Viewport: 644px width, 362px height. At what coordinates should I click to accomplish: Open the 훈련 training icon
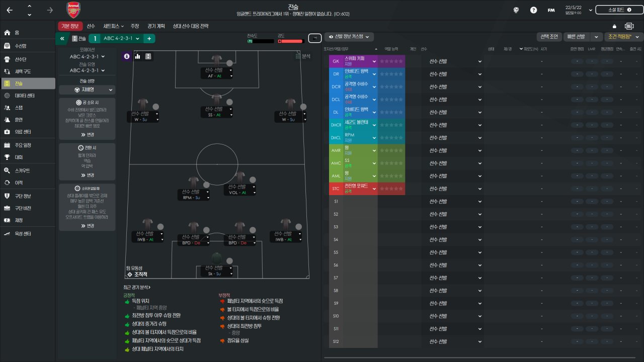(7, 120)
